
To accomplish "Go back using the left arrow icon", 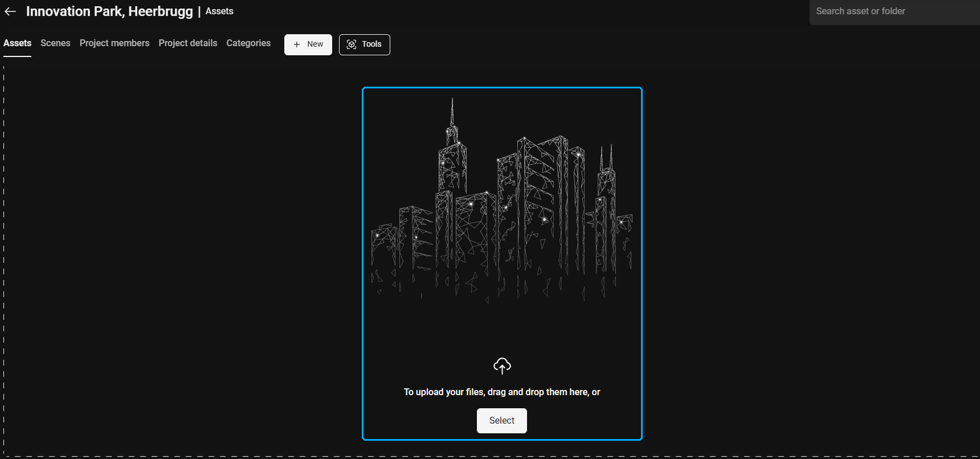I will tap(10, 11).
